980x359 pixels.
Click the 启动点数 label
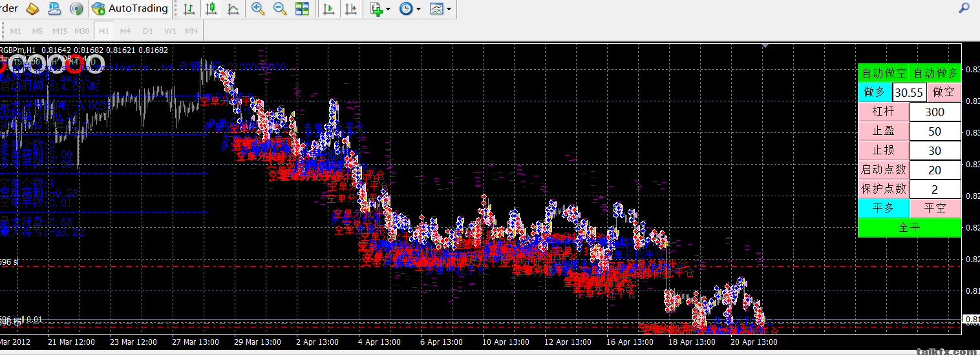[884, 170]
